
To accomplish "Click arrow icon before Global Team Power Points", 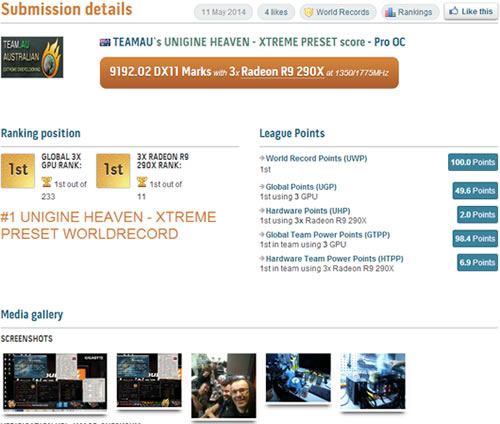I will [x=262, y=235].
